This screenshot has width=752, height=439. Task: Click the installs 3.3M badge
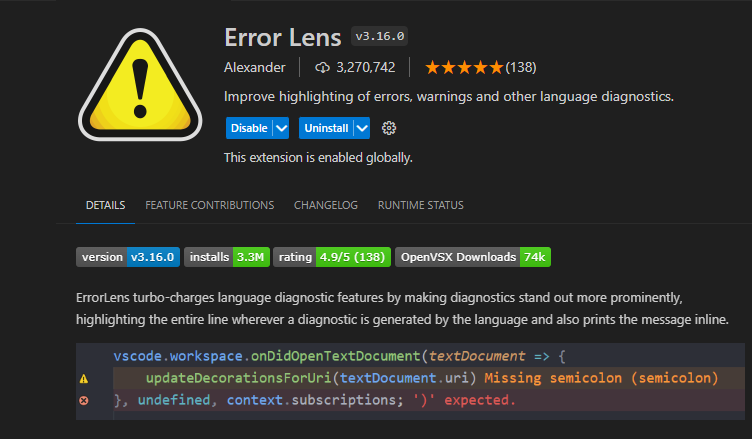tap(227, 257)
